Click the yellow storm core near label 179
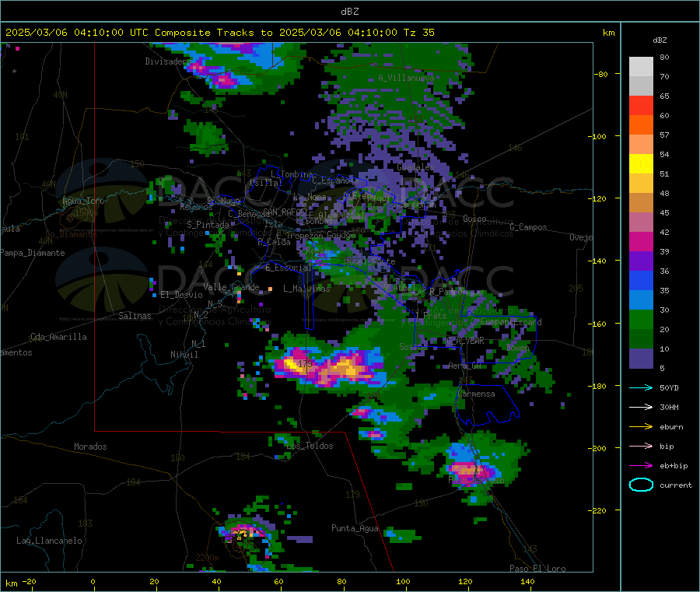 (x=292, y=364)
